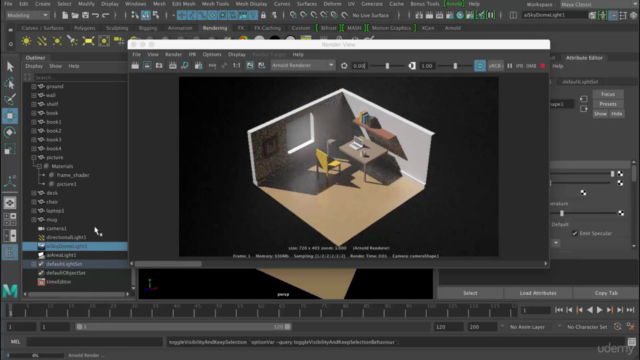Screen dimensions: 640x360
Task: Create an Area Light from the shelf
Action: pyautogui.click(x=88, y=41)
